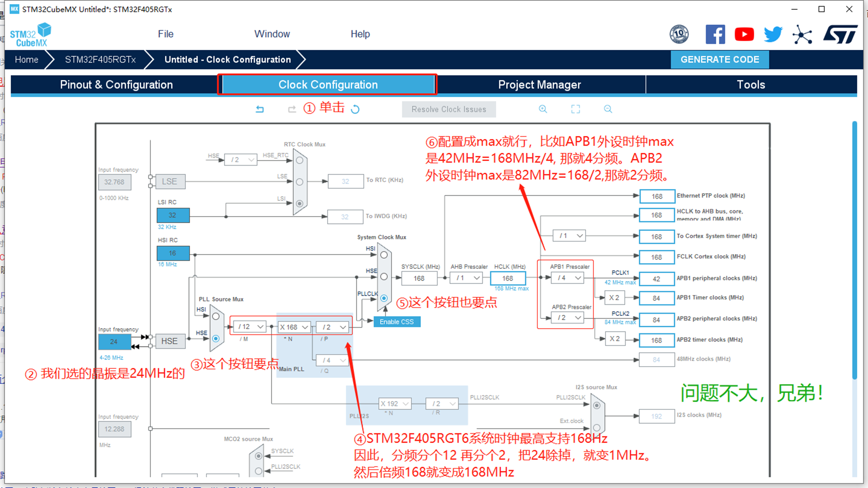Open the Window menu
The height and width of the screenshot is (488, 868).
[x=272, y=34]
